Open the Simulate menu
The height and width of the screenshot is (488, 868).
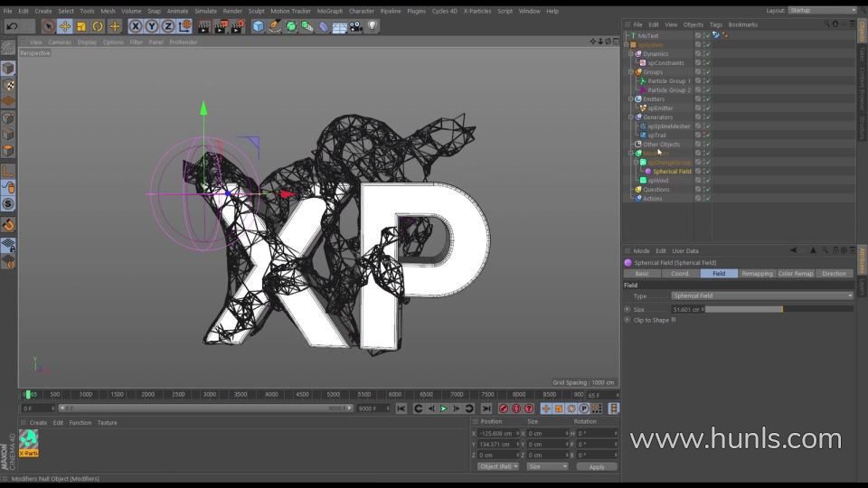pos(205,11)
